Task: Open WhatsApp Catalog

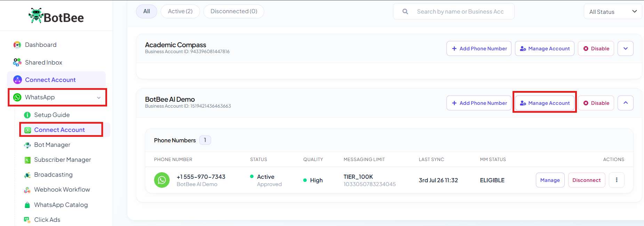Action: (x=61, y=205)
